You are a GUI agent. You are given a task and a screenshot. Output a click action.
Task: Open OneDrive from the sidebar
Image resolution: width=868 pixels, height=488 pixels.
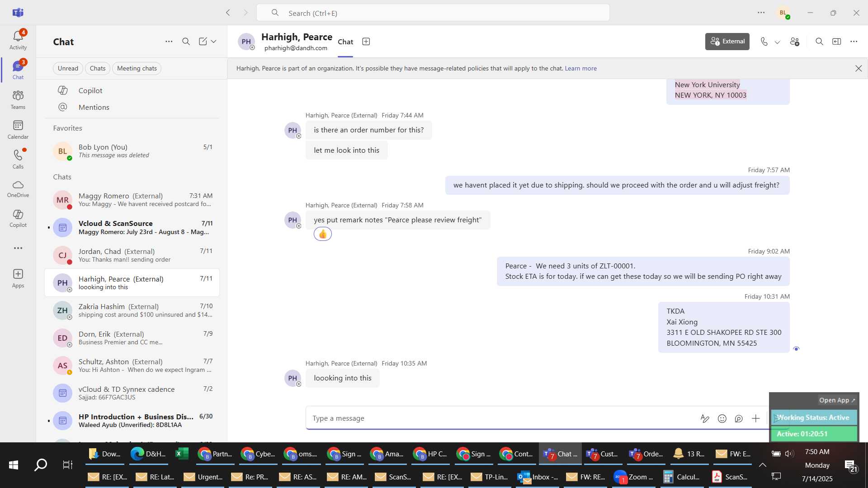[x=18, y=189]
